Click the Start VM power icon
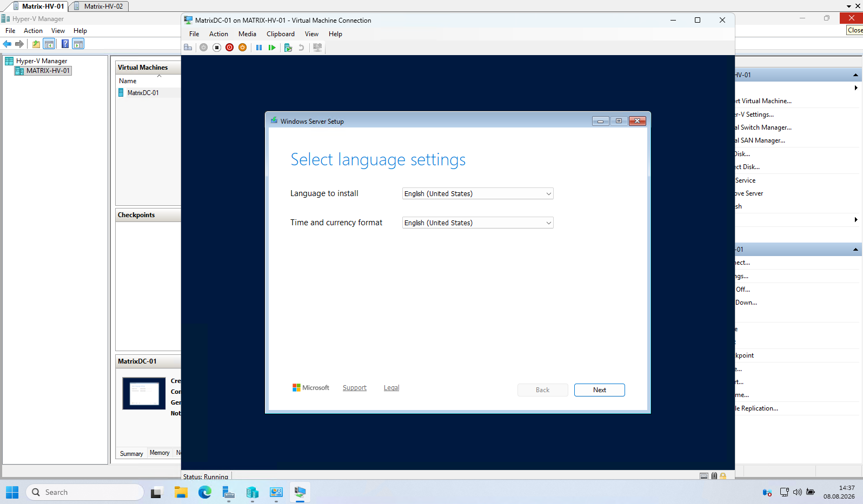This screenshot has width=863, height=504. click(203, 48)
